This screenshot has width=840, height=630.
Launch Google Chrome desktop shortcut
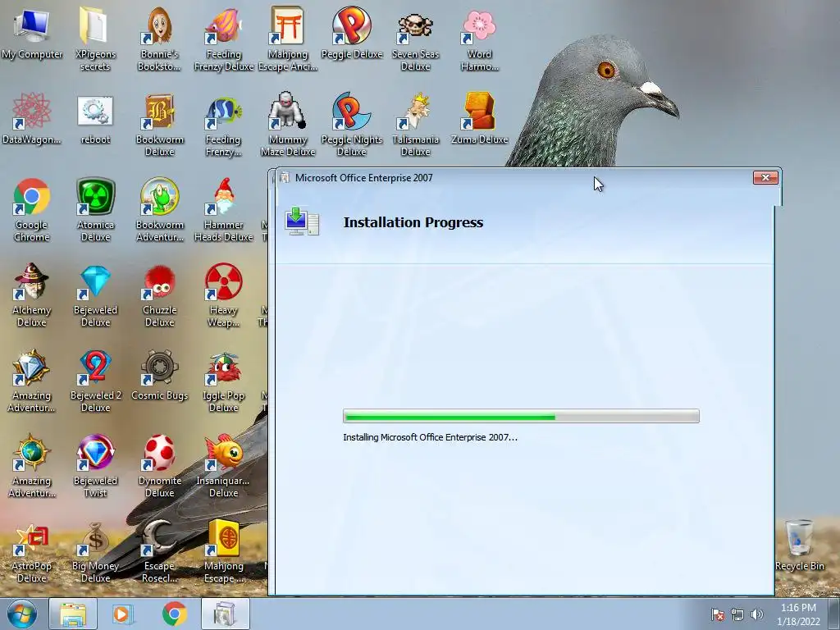point(32,210)
